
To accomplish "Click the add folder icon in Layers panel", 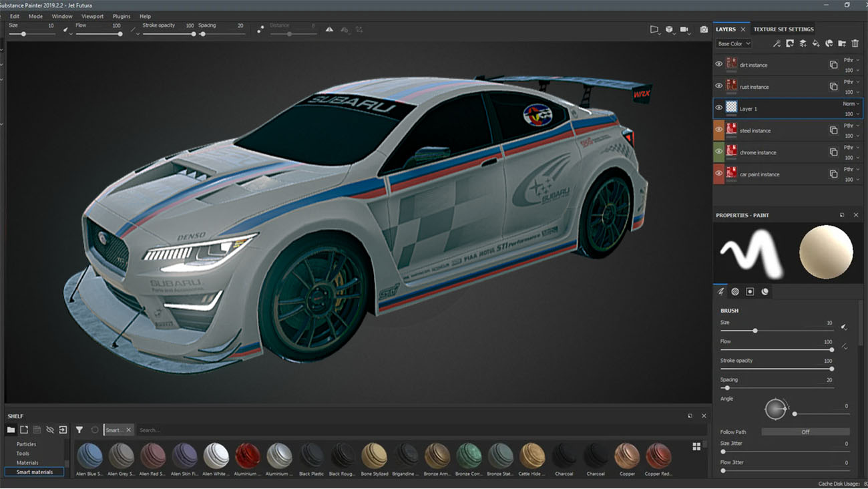I will (842, 43).
